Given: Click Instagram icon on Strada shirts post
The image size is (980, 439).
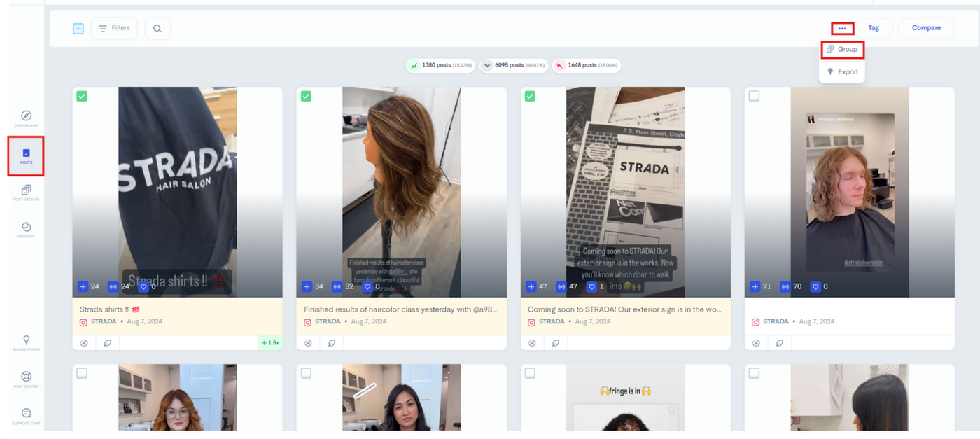Looking at the screenshot, I should [83, 322].
